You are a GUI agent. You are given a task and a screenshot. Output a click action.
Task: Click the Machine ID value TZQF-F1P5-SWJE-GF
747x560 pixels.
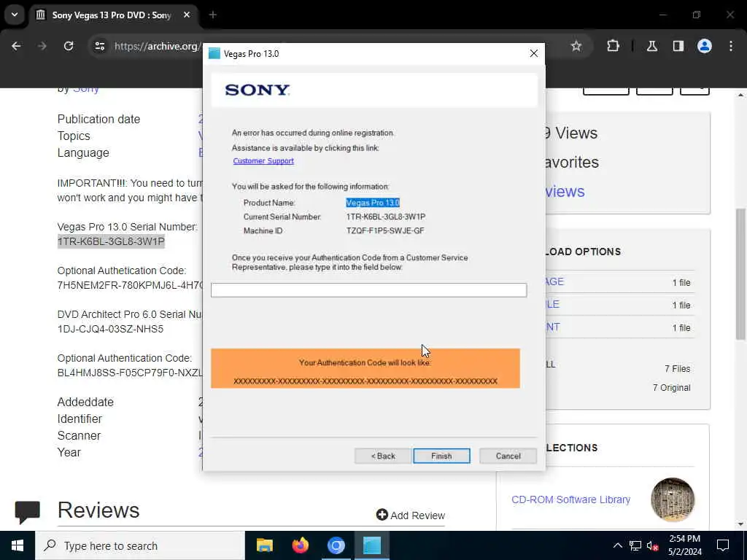tap(385, 231)
